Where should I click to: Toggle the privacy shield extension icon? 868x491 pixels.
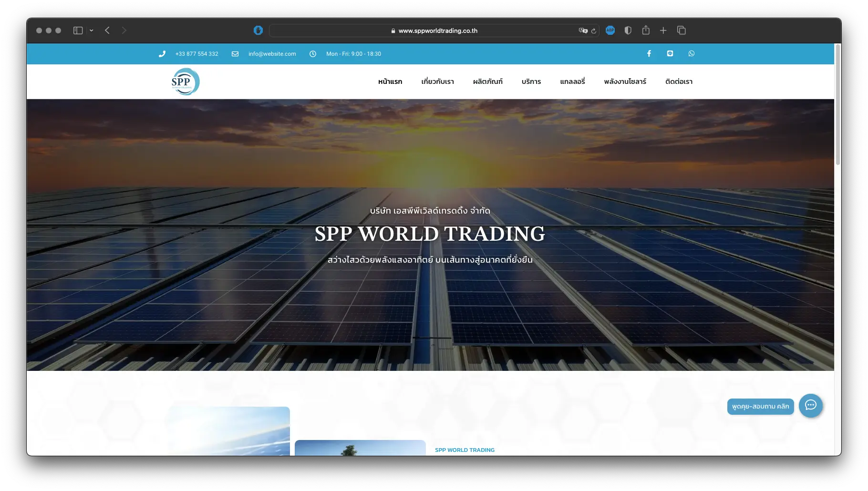628,31
